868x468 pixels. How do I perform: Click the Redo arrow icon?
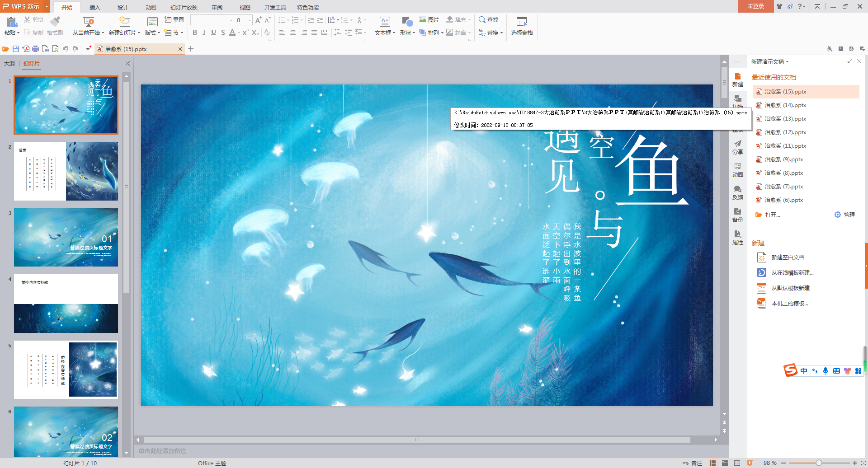click(75, 49)
